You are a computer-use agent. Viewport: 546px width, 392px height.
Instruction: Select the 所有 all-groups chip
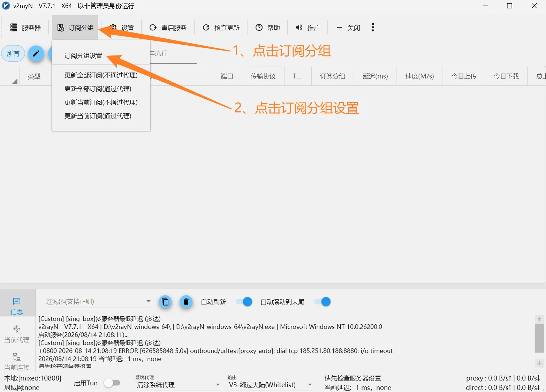pyautogui.click(x=13, y=53)
